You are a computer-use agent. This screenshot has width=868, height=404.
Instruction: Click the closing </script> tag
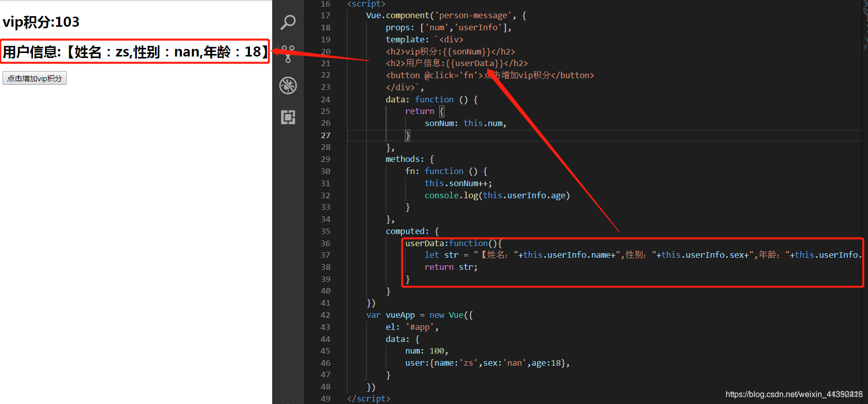tap(369, 398)
